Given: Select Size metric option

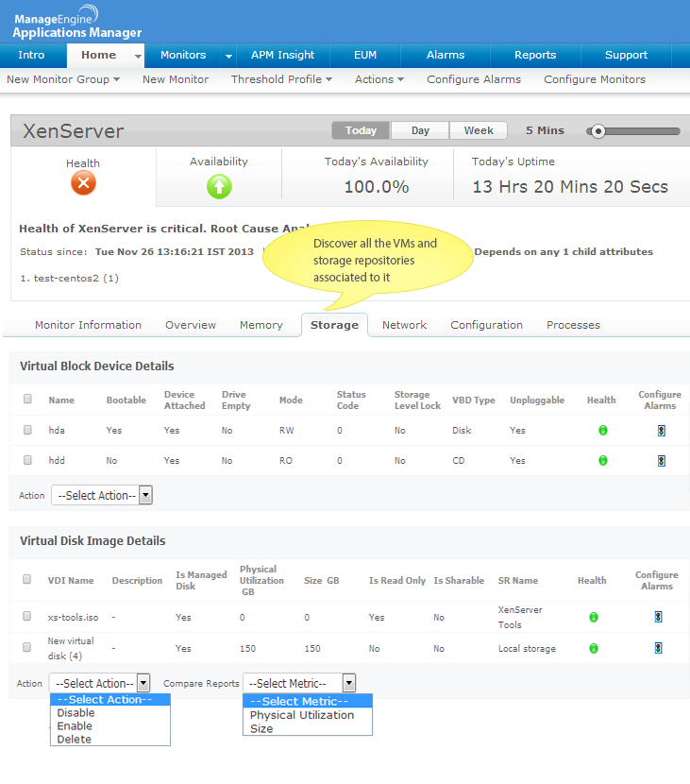Looking at the screenshot, I should [308, 728].
